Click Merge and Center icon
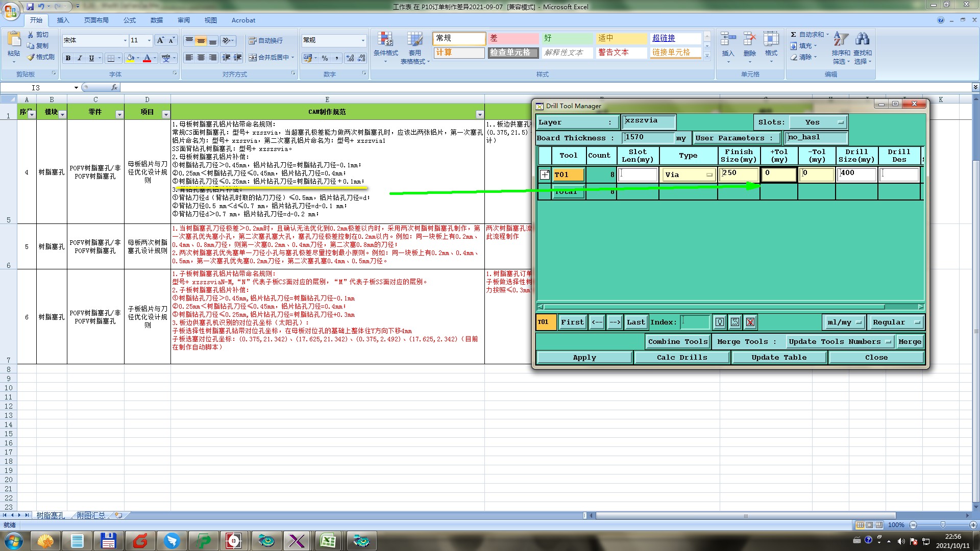The image size is (980, 551). point(253,58)
